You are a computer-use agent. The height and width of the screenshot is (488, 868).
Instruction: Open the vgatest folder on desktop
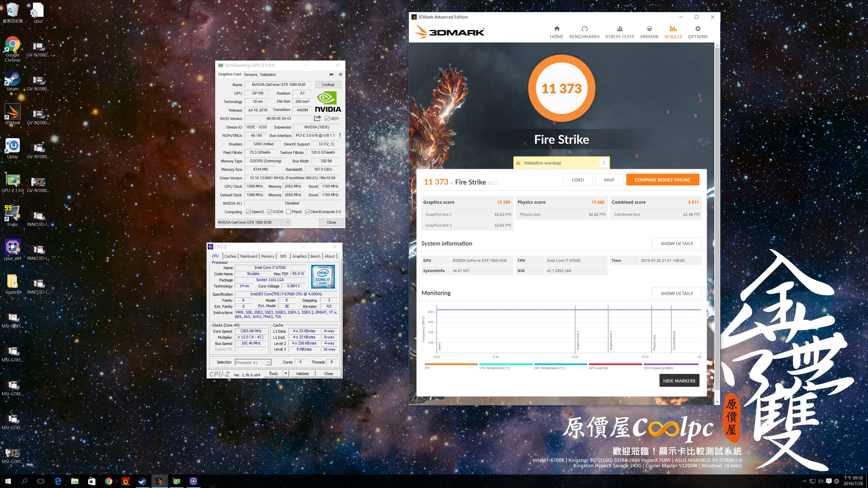coord(12,284)
